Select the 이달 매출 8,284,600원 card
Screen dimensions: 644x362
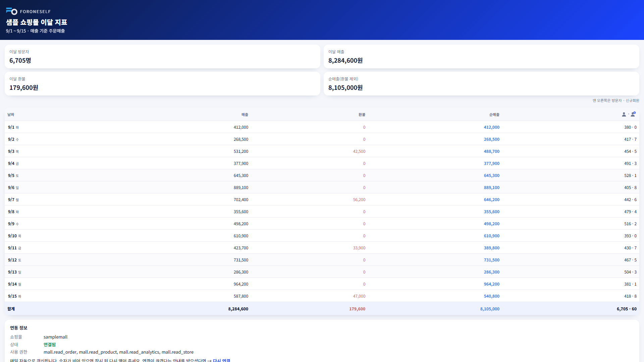pos(481,57)
